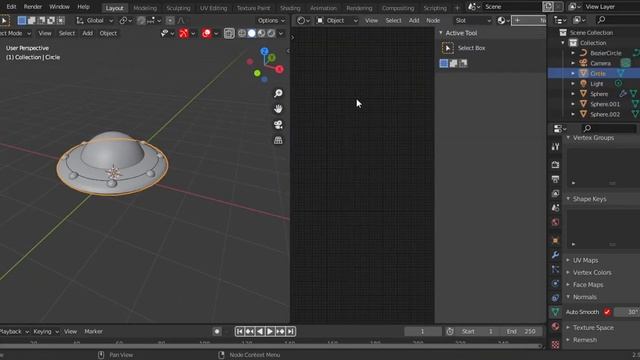Open the Scene properties tab
This screenshot has height=360, width=640.
pos(555,208)
